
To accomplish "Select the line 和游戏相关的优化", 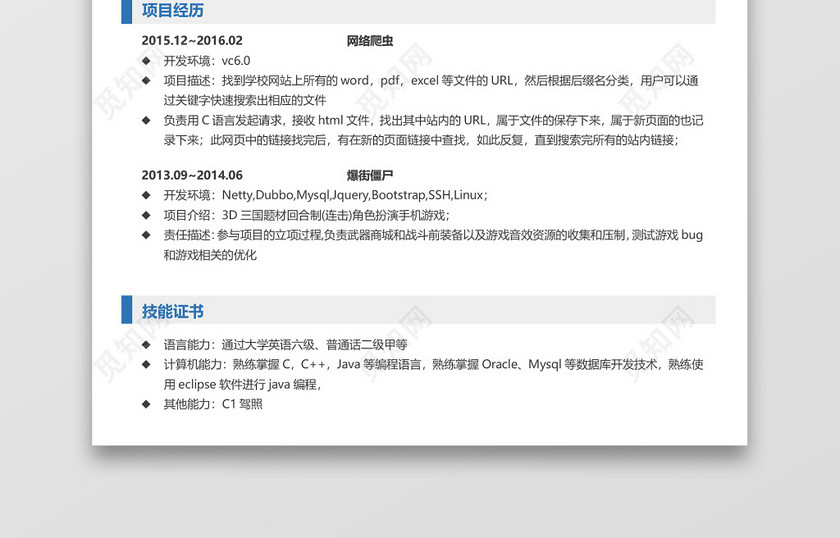I will click(x=210, y=255).
